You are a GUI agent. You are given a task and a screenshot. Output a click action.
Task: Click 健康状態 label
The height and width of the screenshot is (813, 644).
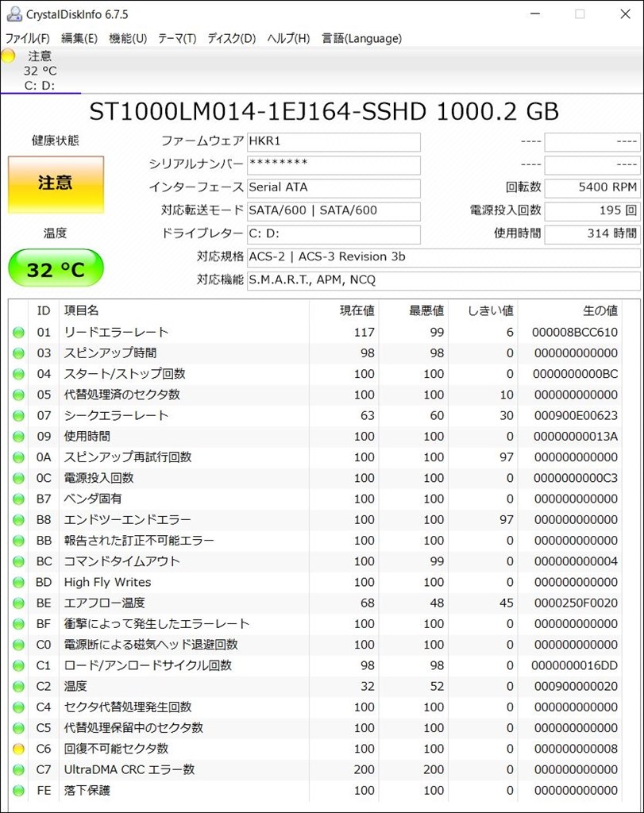(56, 141)
